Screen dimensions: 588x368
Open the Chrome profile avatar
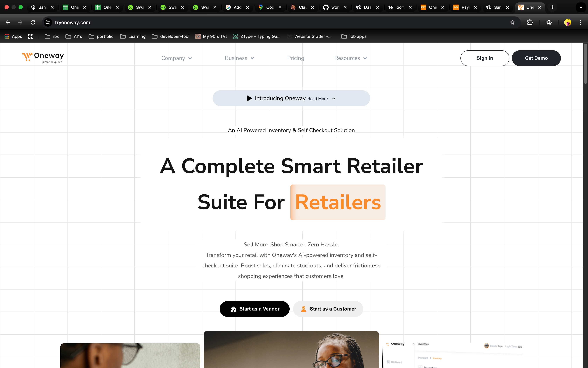567,22
